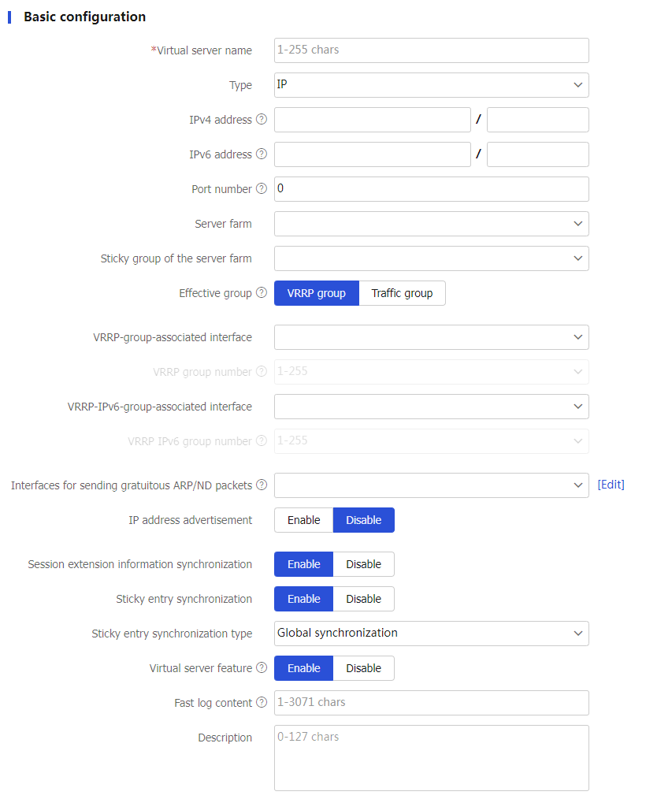Disable the Virtual server feature
672x799 pixels.
(363, 668)
